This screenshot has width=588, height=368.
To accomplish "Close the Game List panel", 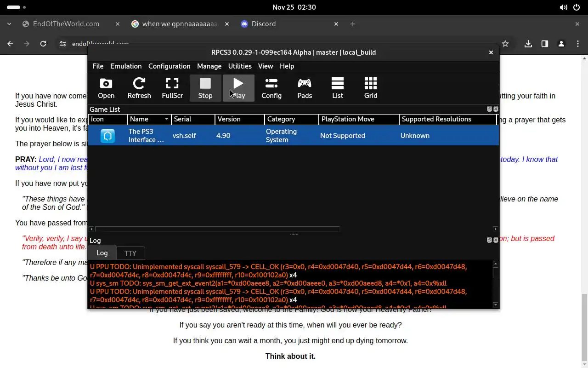I will click(496, 109).
